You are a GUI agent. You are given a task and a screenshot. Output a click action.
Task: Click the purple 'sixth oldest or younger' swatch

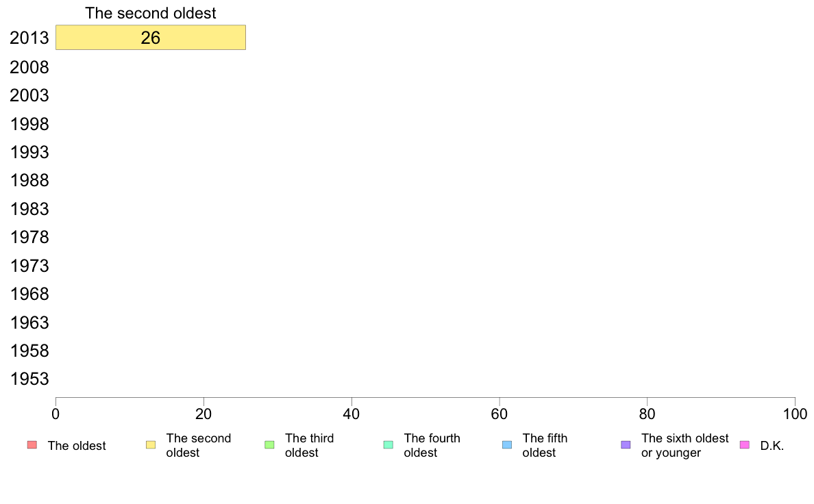click(x=626, y=445)
